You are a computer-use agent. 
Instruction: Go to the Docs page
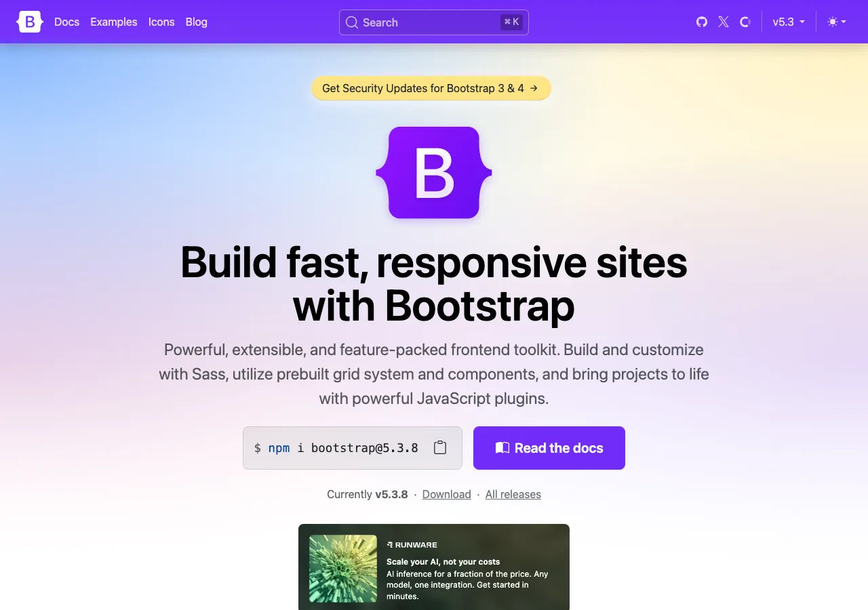click(67, 22)
